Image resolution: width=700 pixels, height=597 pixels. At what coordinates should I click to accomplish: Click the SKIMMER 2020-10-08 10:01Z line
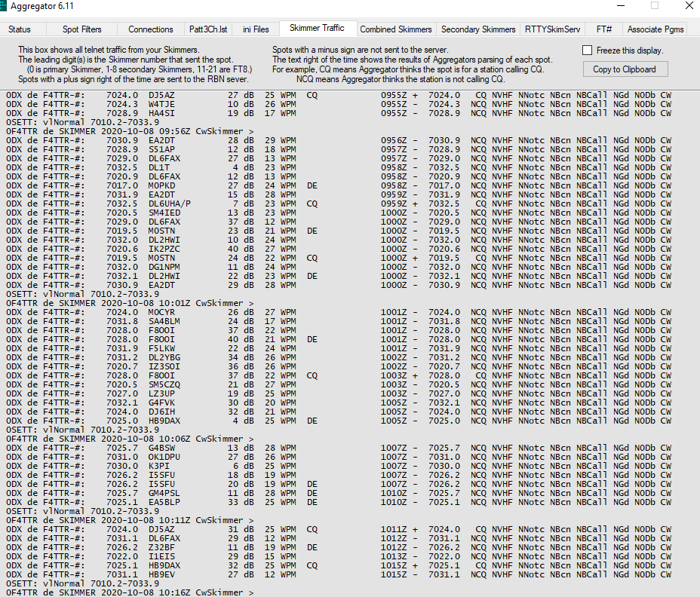(x=130, y=303)
